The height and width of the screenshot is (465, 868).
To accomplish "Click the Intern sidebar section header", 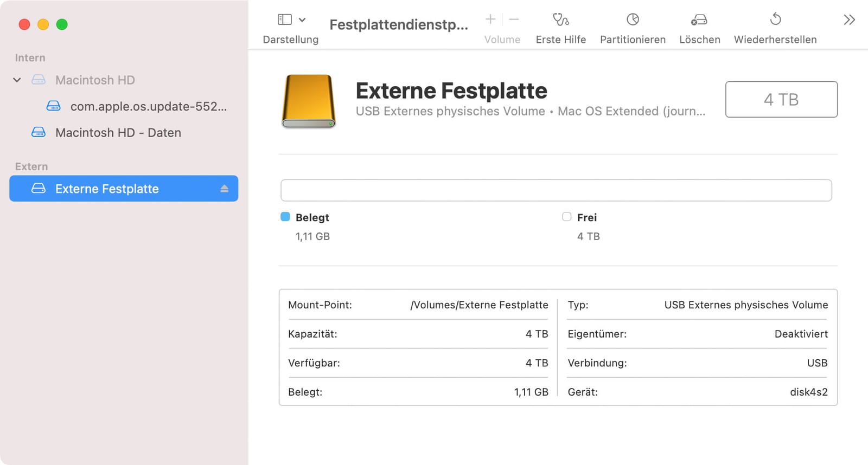I will click(30, 58).
